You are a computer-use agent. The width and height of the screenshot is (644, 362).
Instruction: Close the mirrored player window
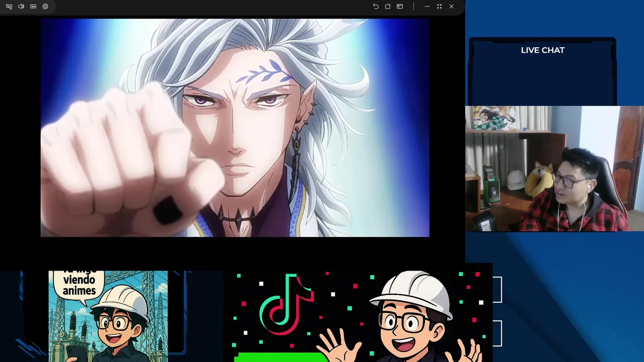(x=451, y=7)
